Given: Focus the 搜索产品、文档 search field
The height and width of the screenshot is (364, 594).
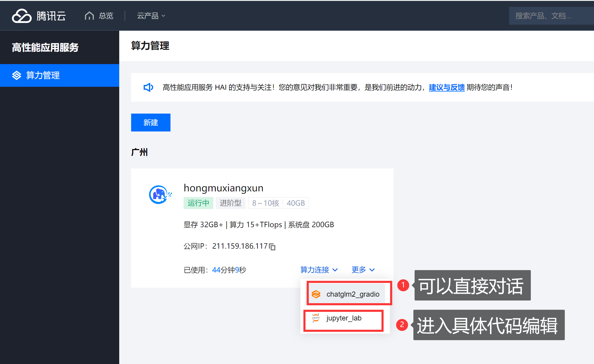Looking at the screenshot, I should tap(551, 16).
